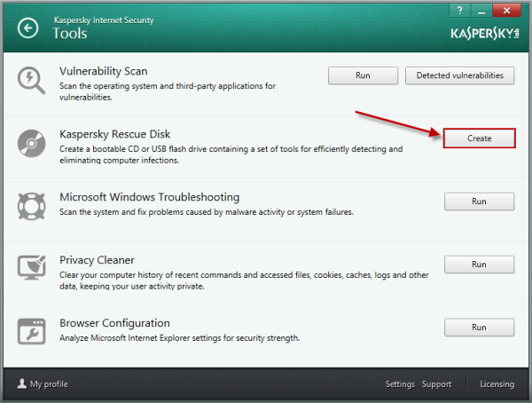Open Settings from the bottom bar
532x403 pixels.
400,384
